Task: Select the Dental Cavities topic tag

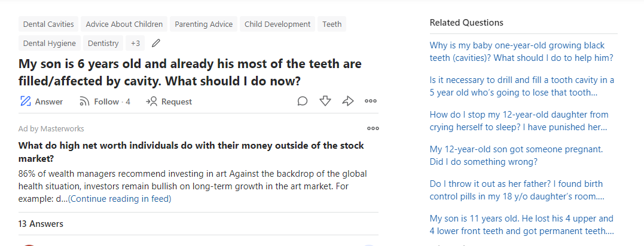Action: (48, 24)
